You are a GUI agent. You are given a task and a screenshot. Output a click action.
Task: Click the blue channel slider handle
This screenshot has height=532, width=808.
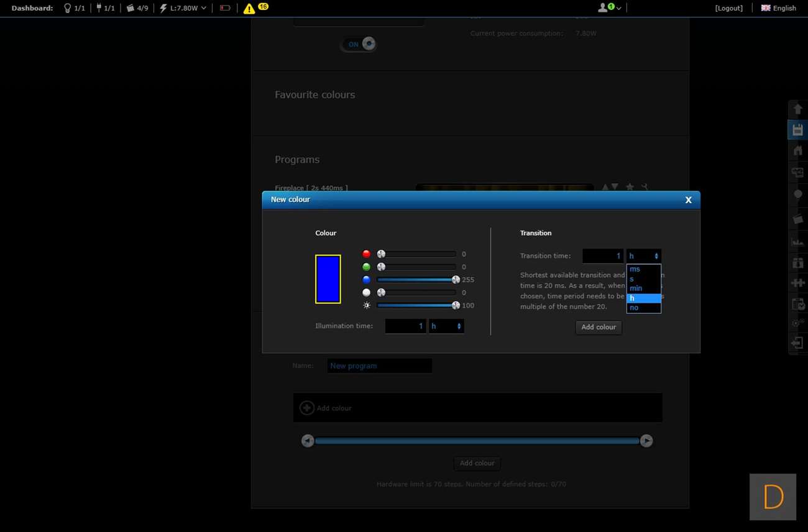[456, 280]
